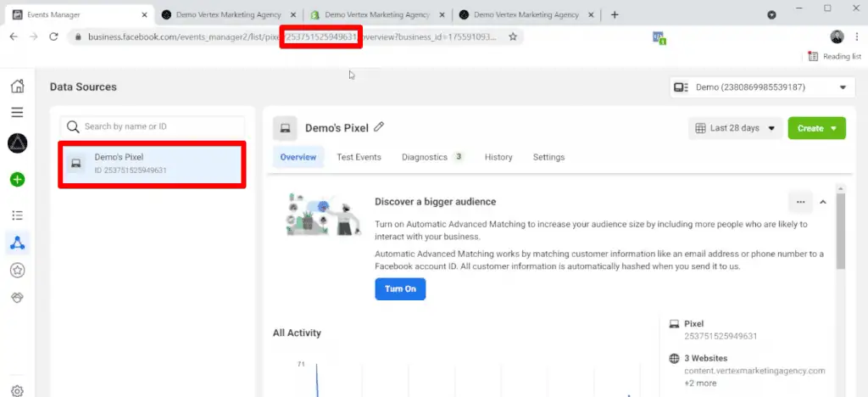Open the Chrome profile avatar

(837, 36)
